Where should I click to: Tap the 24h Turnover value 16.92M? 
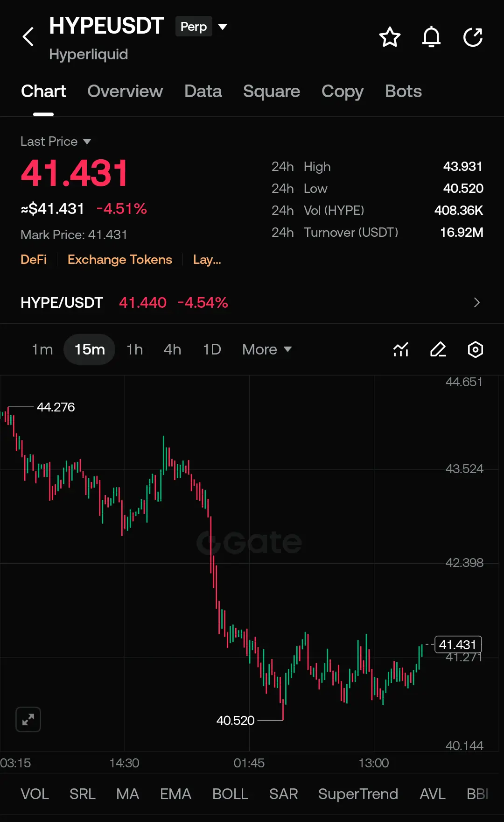(462, 233)
